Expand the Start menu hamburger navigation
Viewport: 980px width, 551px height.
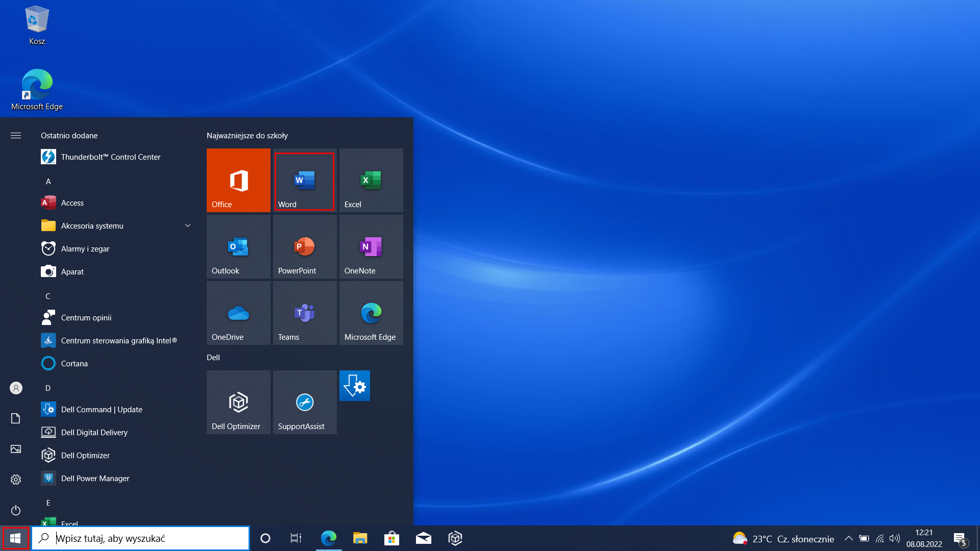(16, 135)
